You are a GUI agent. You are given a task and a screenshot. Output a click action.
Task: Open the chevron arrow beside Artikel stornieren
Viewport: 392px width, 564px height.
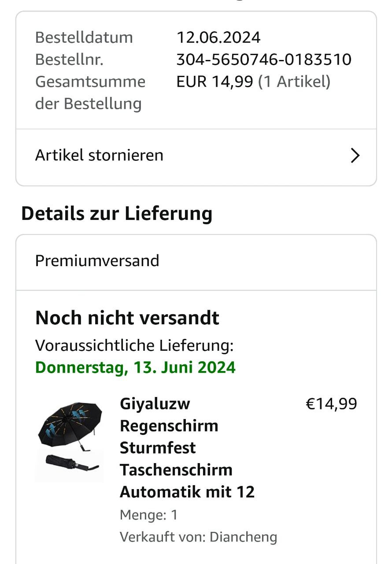point(355,156)
